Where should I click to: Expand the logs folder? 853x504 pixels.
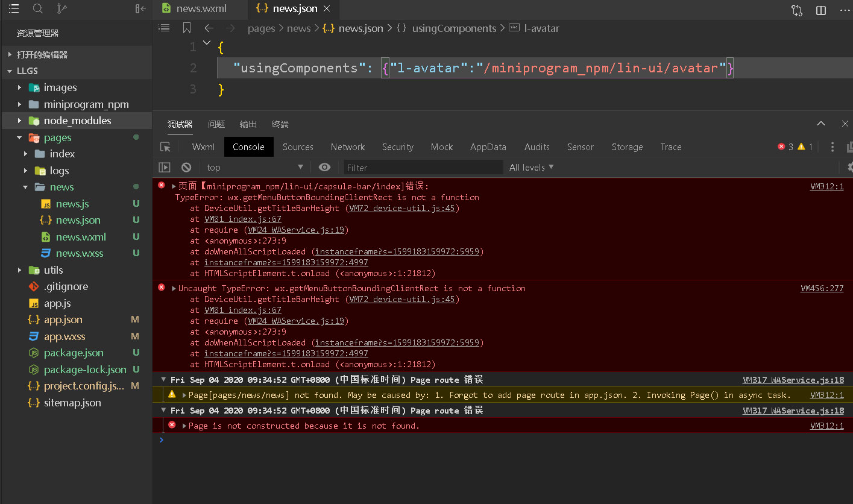click(x=25, y=171)
